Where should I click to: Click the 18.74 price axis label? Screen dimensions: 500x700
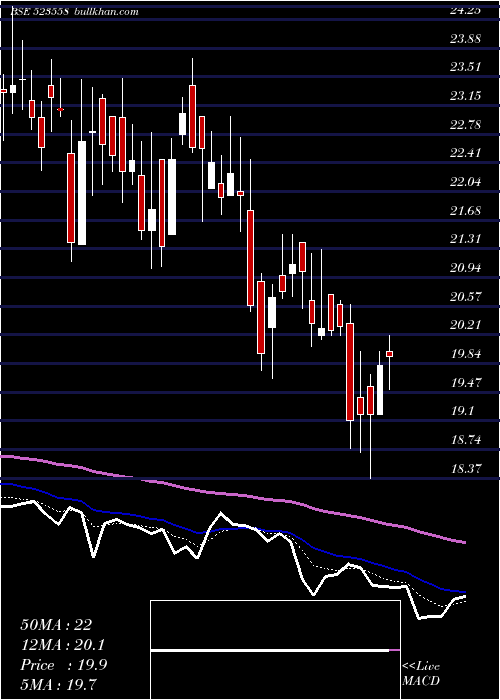(x=466, y=440)
